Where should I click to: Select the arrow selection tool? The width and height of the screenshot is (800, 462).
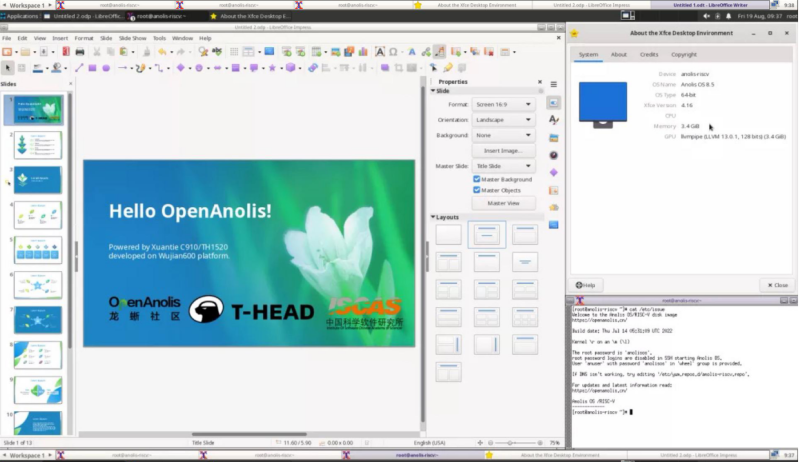(8, 67)
